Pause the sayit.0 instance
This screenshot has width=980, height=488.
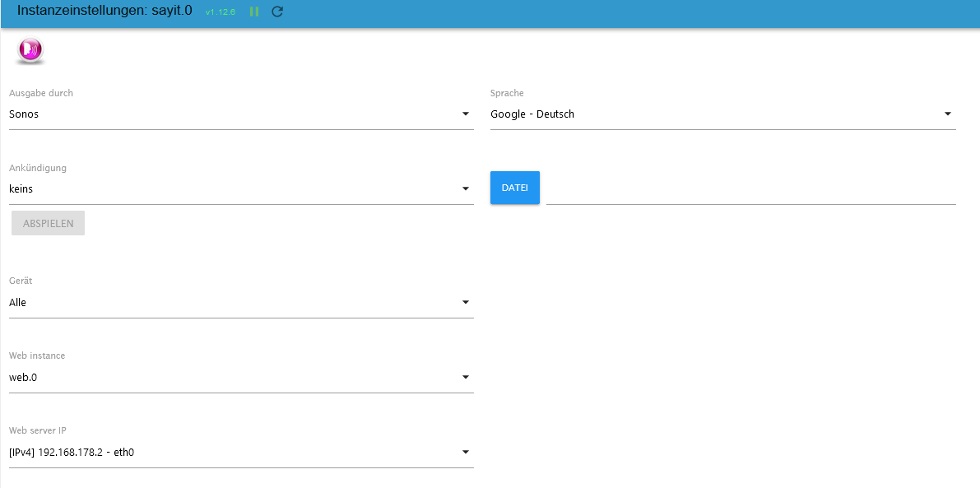click(254, 12)
